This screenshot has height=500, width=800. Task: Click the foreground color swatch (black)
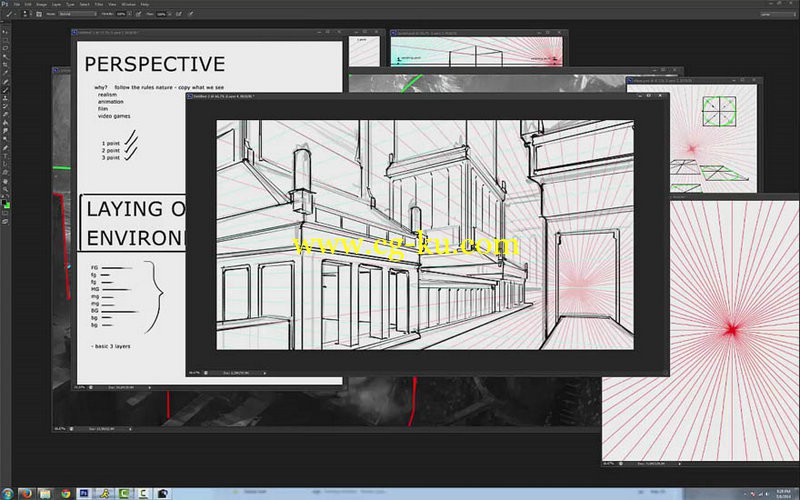coord(4,202)
